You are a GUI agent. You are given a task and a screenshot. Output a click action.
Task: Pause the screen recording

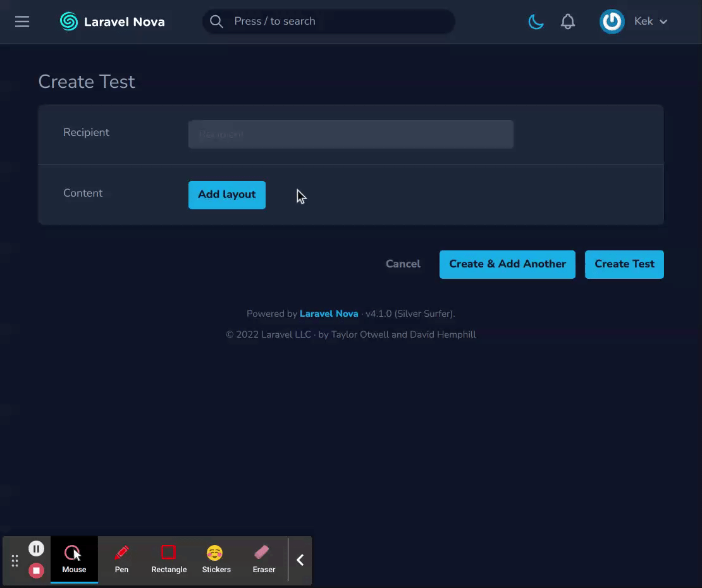(x=36, y=548)
